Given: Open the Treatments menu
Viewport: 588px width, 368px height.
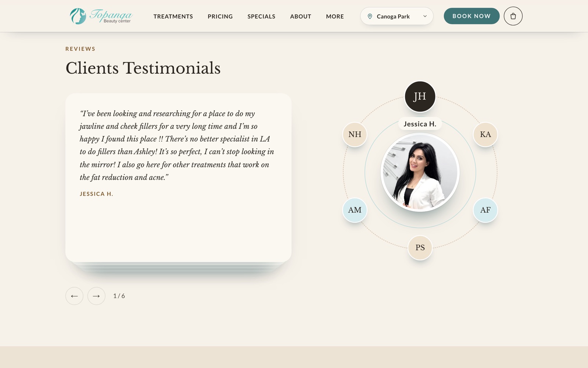Looking at the screenshot, I should click(173, 17).
